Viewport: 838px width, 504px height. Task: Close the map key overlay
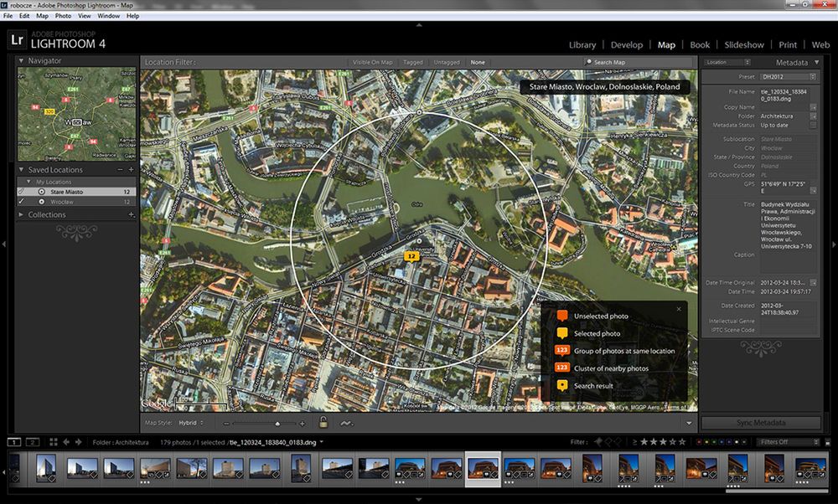point(679,309)
